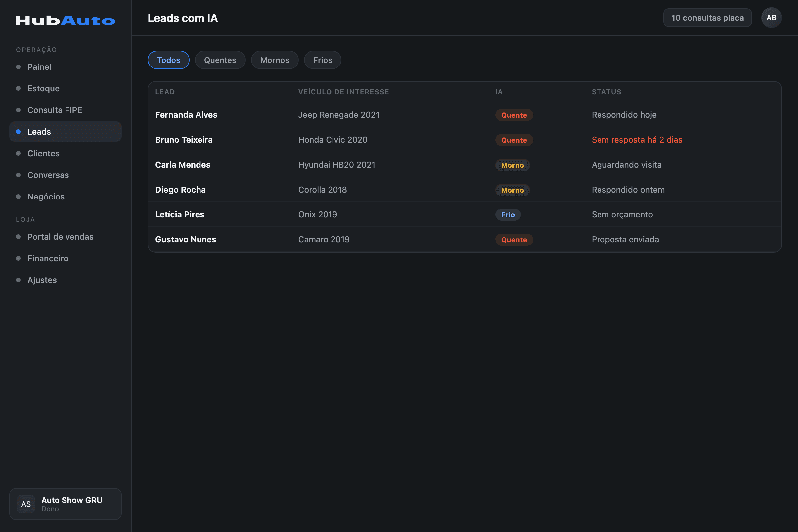Image resolution: width=798 pixels, height=532 pixels.
Task: Filter leads by Quentes
Action: coord(220,60)
